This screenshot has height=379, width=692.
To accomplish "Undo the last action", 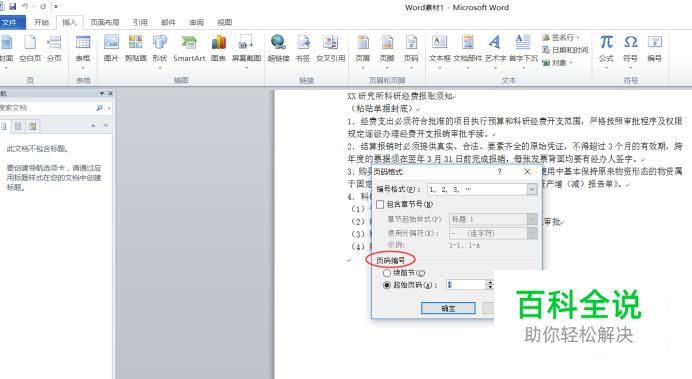I will click(x=25, y=7).
